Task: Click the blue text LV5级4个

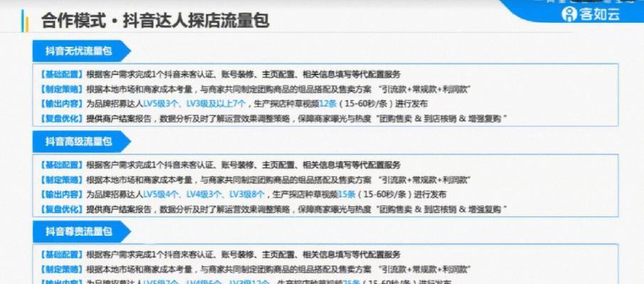Action: point(159,194)
